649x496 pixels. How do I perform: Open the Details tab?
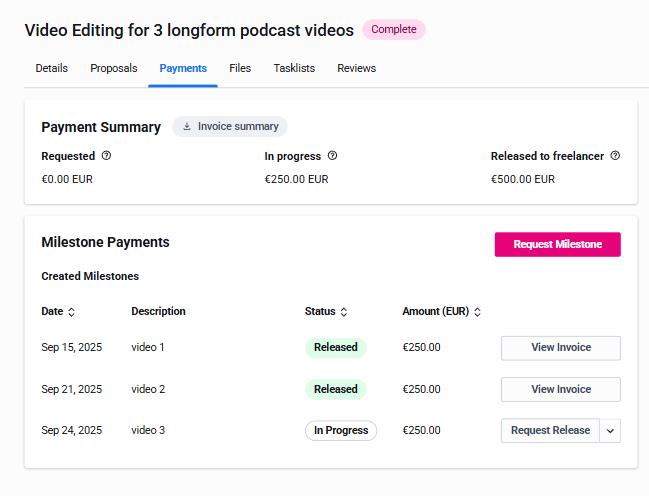[x=52, y=68]
